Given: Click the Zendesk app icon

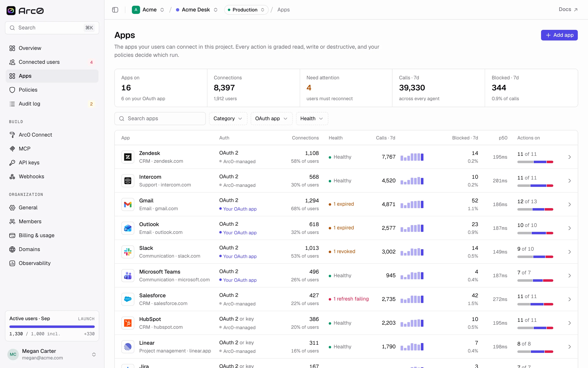Looking at the screenshot, I should pos(128,157).
